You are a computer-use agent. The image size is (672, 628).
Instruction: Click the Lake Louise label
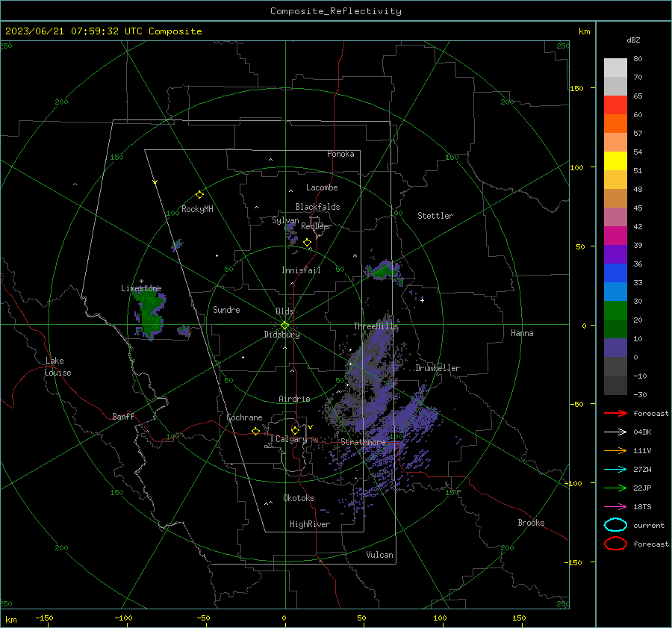click(57, 367)
